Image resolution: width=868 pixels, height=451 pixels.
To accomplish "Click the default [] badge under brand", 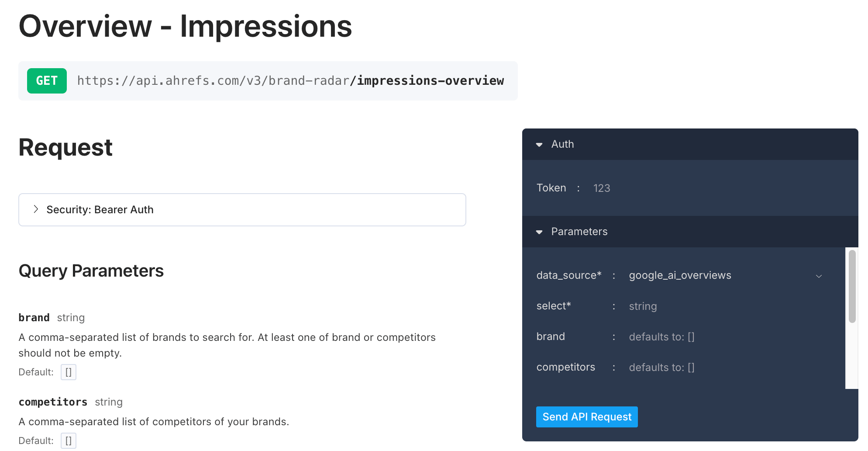I will pos(69,372).
